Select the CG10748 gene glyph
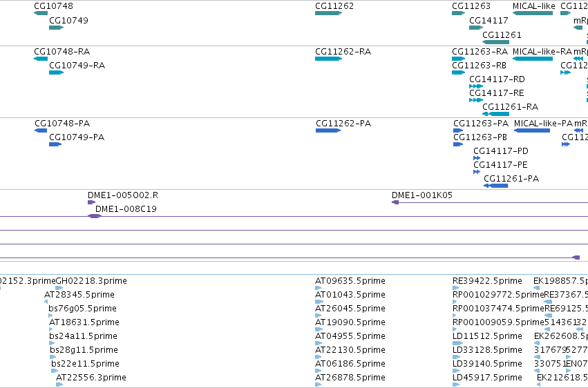This screenshot has width=588, height=388. (41, 13)
